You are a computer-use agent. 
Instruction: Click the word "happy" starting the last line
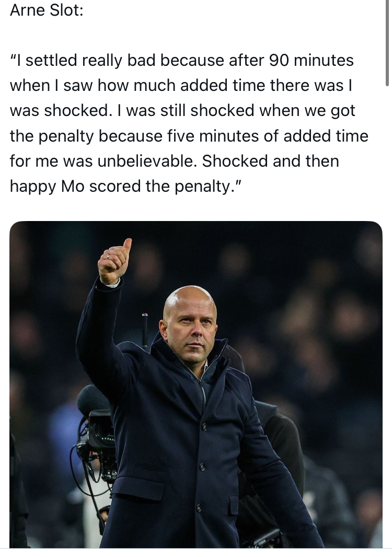pos(32,186)
